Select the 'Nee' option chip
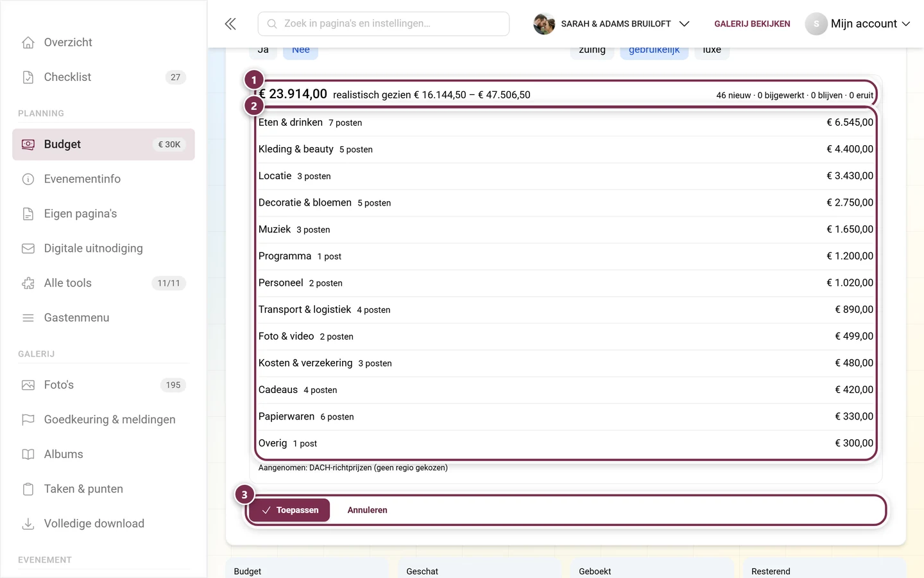 tap(301, 50)
